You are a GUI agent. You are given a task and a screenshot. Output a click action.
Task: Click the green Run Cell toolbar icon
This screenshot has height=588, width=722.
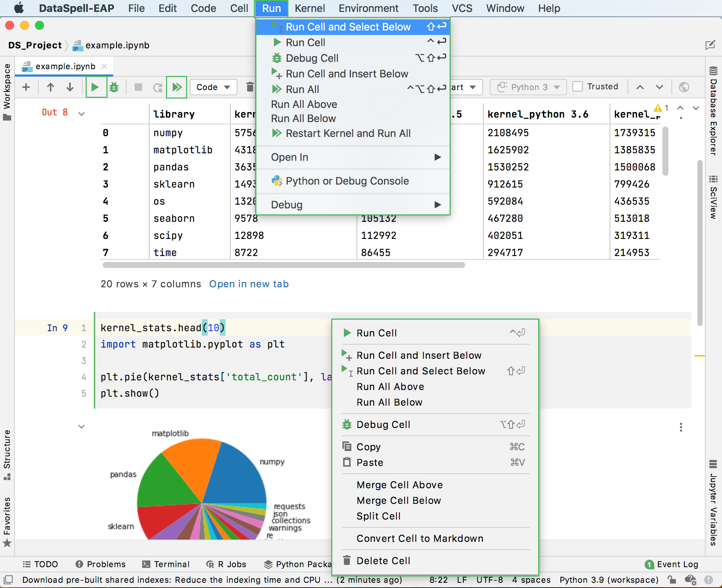95,87
